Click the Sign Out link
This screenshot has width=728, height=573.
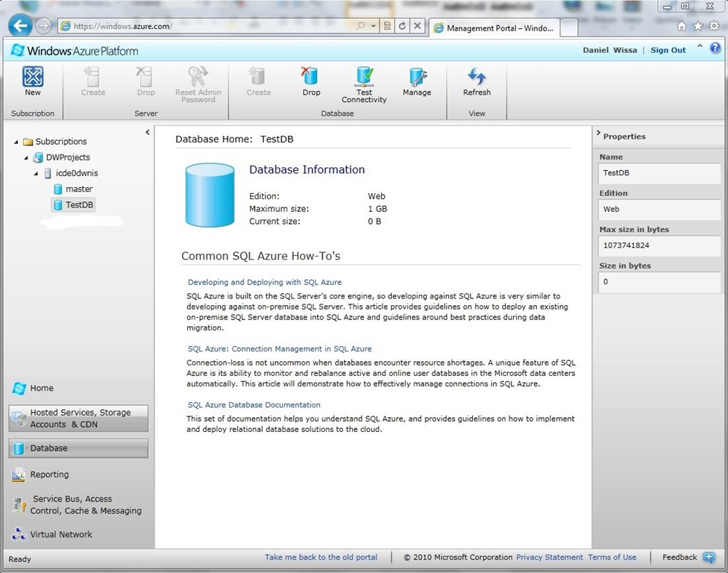click(x=668, y=50)
